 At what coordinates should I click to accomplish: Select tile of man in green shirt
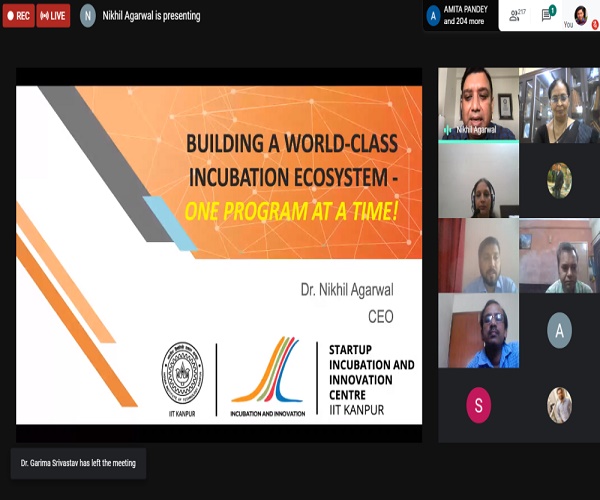(x=559, y=256)
